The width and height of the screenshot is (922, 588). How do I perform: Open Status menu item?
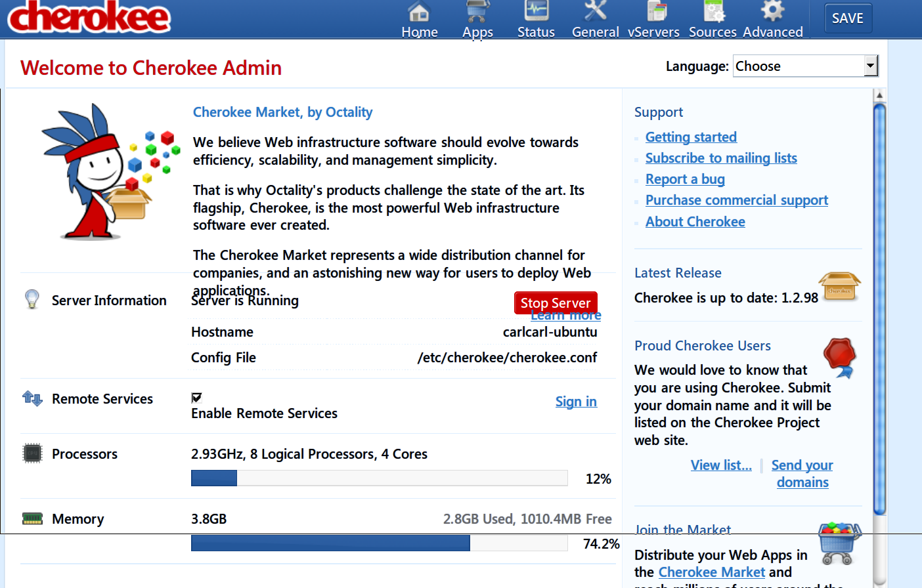point(536,32)
